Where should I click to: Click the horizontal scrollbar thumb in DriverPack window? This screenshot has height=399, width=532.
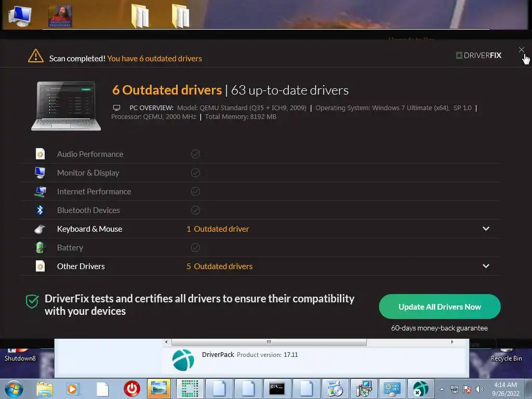tap(269, 342)
